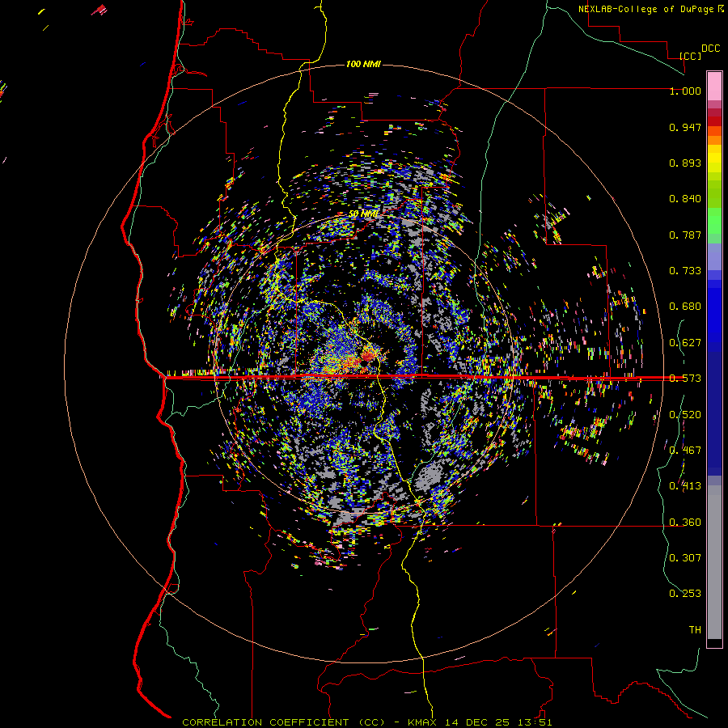Select the 0.253 legend value

click(685, 594)
